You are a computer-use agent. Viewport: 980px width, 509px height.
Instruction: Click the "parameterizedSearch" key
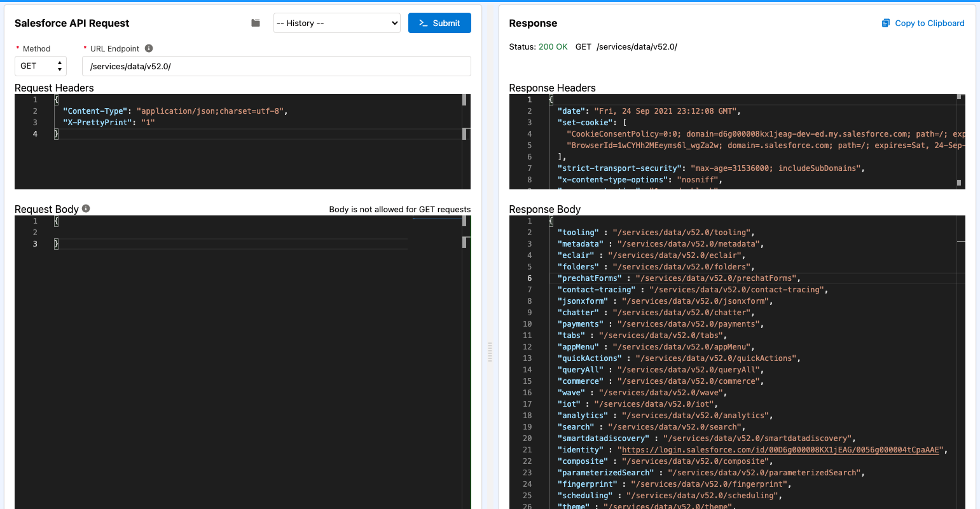pos(606,473)
